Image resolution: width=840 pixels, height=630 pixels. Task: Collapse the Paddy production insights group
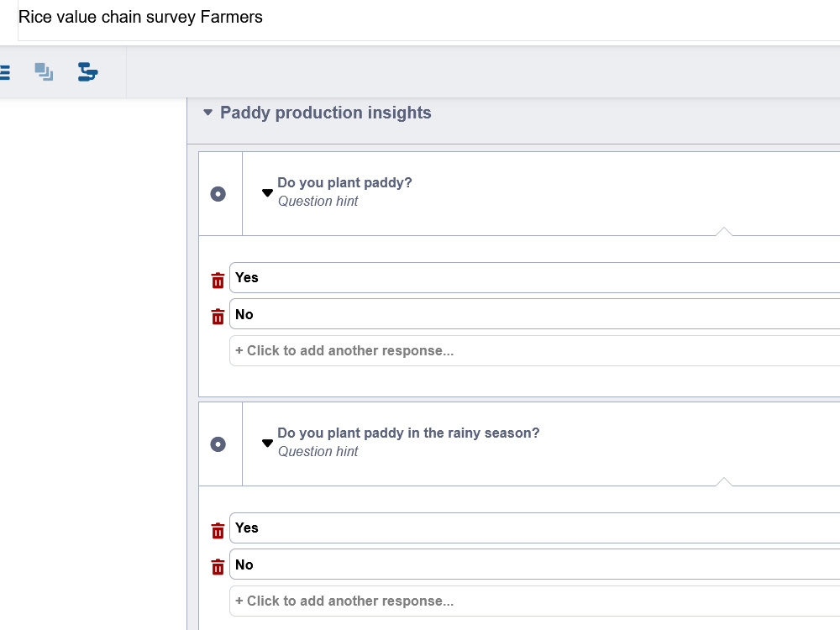coord(207,113)
